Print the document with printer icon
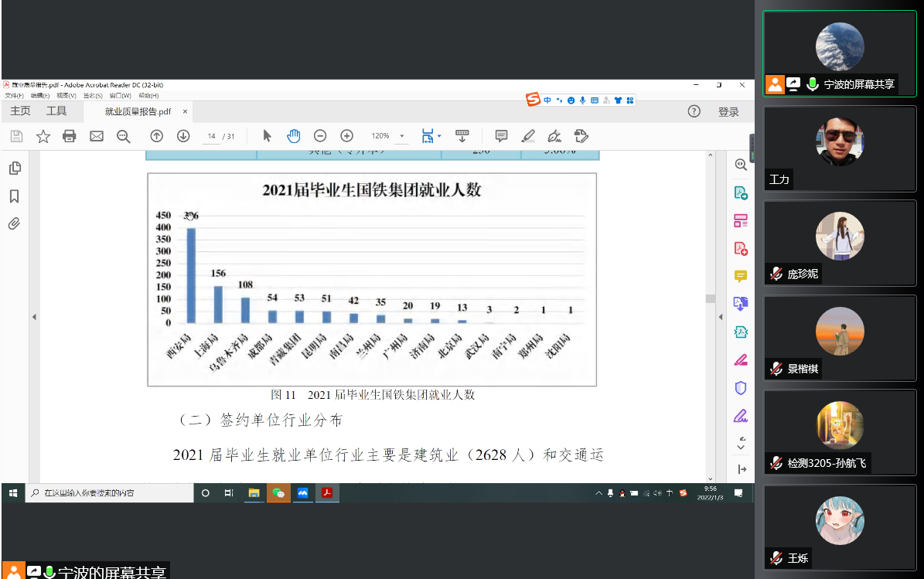The height and width of the screenshot is (579, 924). [x=70, y=136]
